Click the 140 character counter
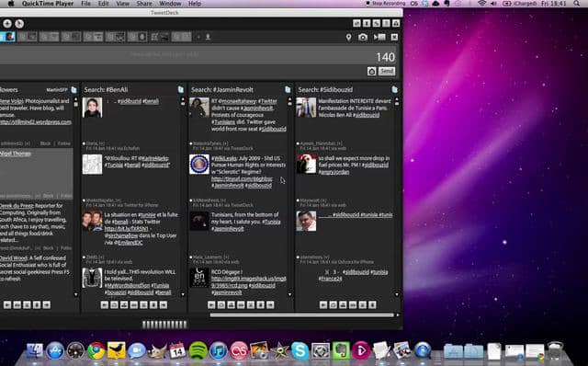 385,57
